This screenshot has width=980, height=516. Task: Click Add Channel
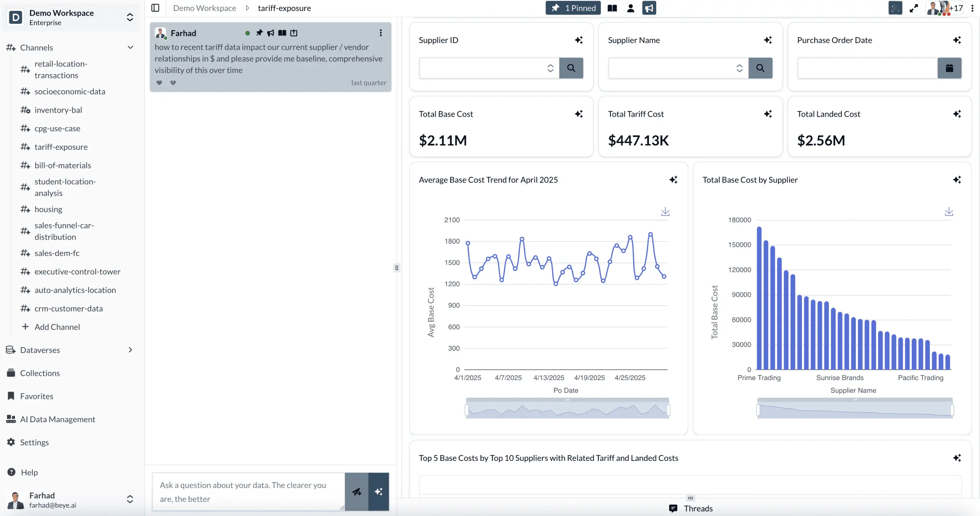57,327
